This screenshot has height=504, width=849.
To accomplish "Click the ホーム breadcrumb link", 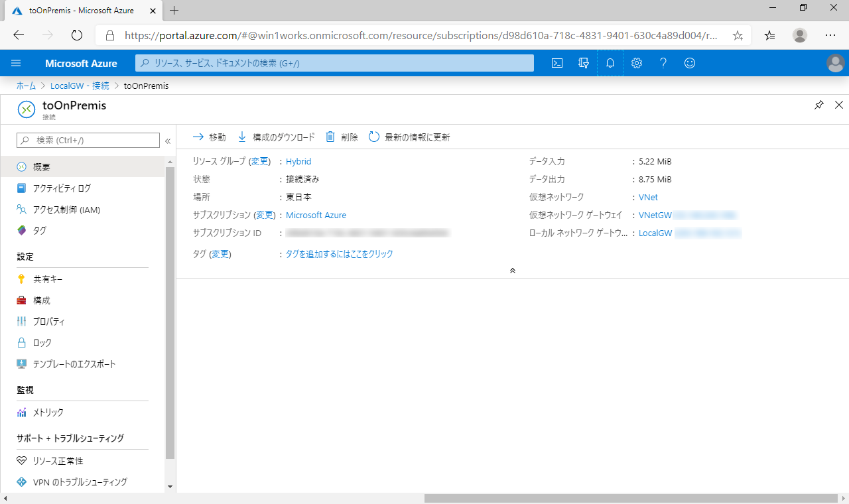I will 27,86.
